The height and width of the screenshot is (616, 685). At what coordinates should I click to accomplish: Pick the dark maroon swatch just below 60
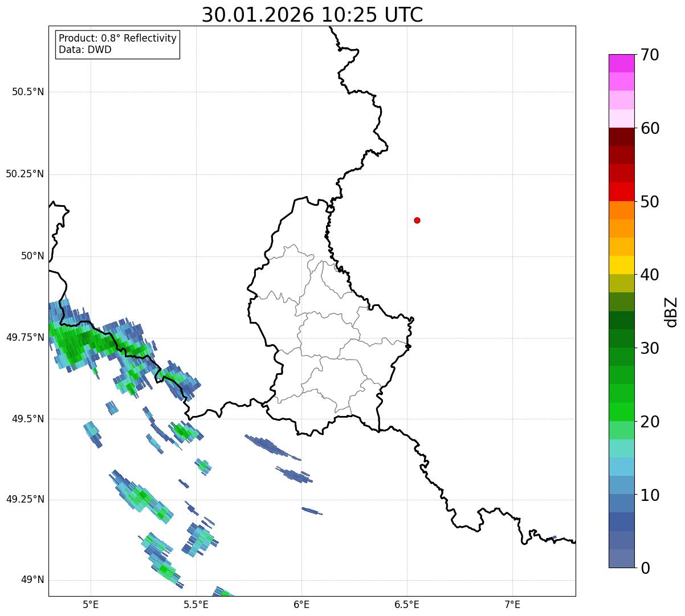click(621, 137)
